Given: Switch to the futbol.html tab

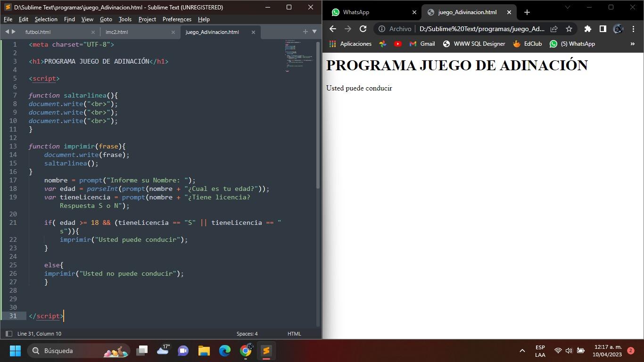Looking at the screenshot, I should [38, 32].
